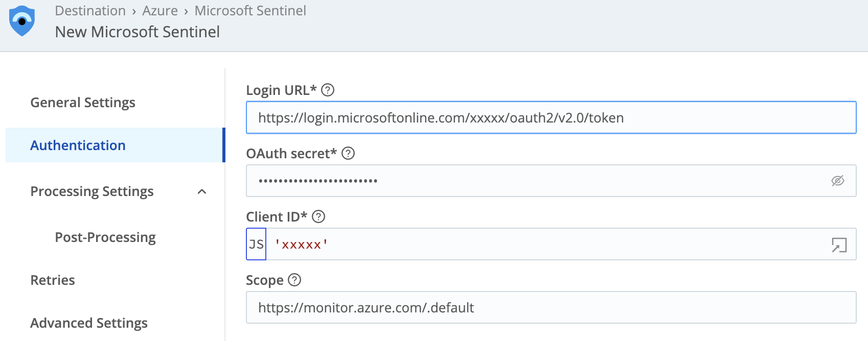Open the Retries settings tab
868x341 pixels.
pos(53,280)
